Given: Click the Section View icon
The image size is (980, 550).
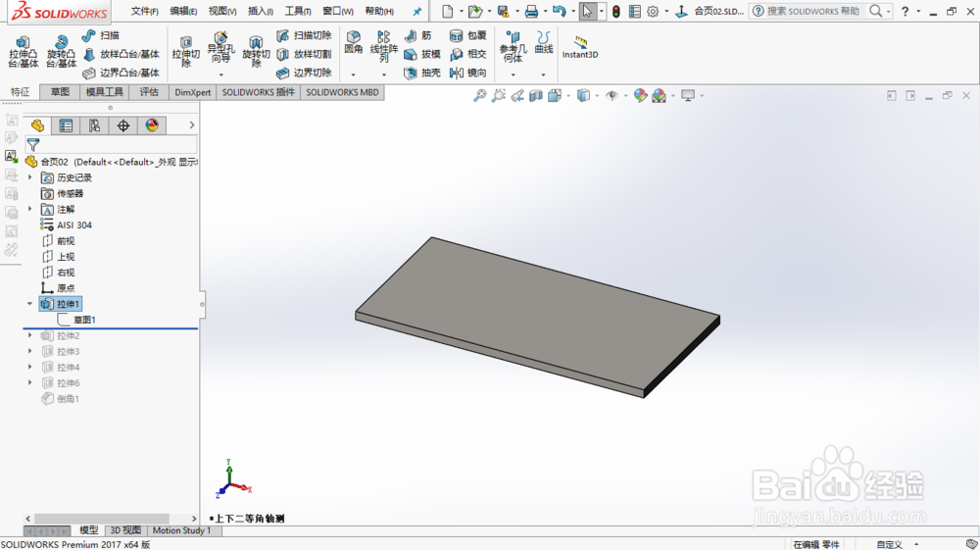Looking at the screenshot, I should pos(536,96).
